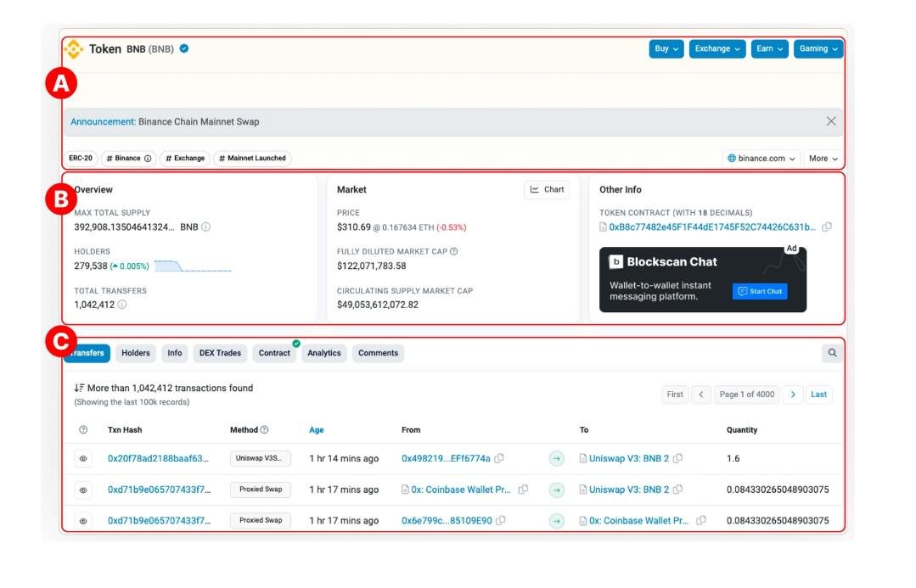Screen dimensions: 916x588
Task: Open the Buy dropdown
Action: [x=666, y=49]
